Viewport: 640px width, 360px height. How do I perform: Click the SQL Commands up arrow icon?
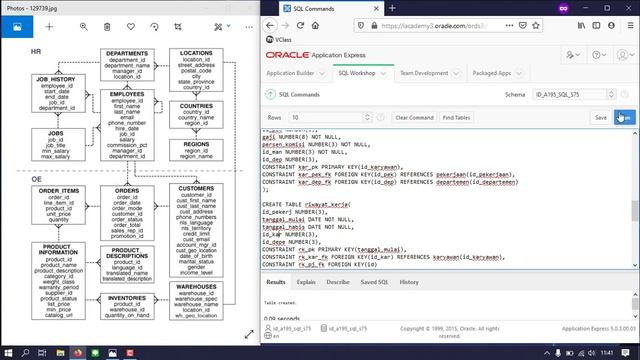click(x=270, y=94)
